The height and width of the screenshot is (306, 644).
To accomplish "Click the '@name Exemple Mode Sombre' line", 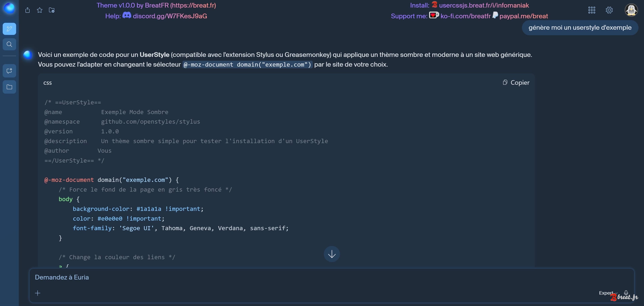I will 106,112.
